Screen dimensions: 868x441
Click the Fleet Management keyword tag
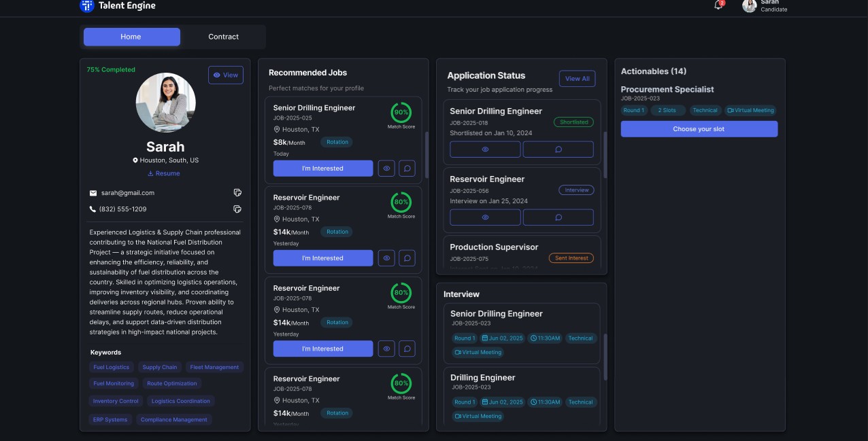click(214, 368)
